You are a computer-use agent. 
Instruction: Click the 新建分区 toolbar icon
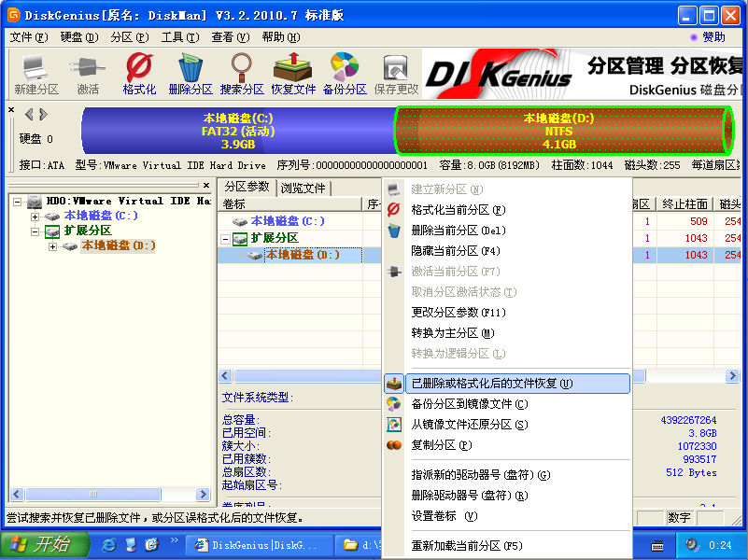click(36, 74)
